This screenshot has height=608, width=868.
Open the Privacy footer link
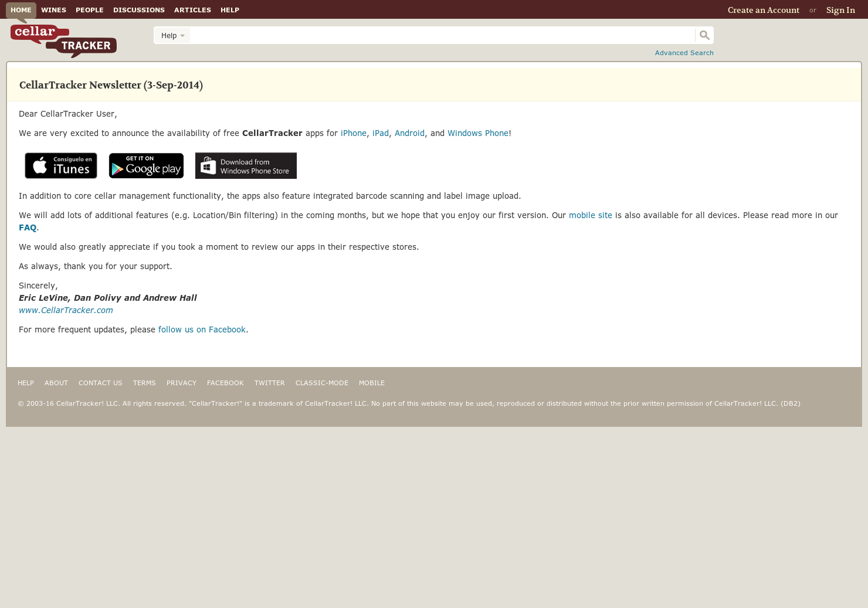(x=181, y=383)
